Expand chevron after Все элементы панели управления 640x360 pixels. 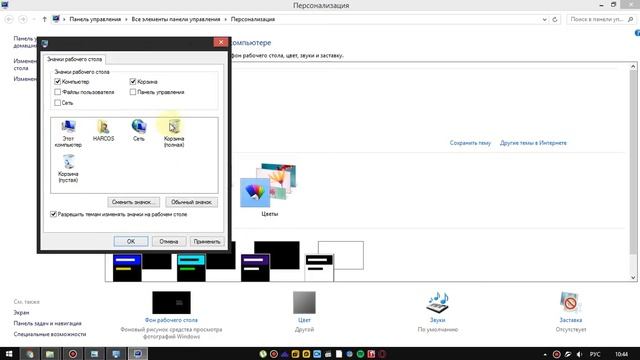[x=225, y=19]
